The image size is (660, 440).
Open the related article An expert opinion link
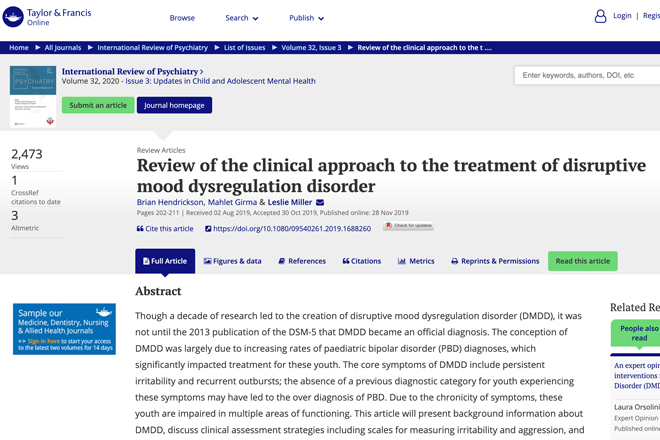(x=637, y=376)
